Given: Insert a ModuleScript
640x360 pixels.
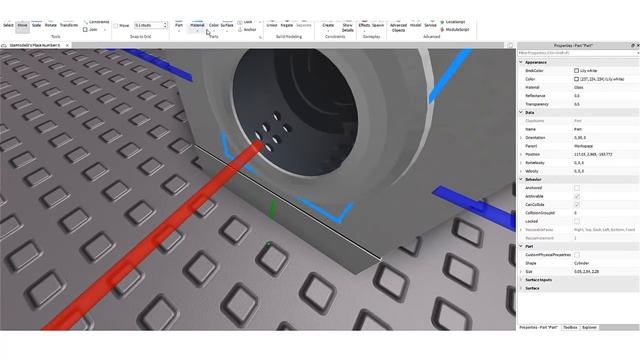Looking at the screenshot, I should point(454,30).
